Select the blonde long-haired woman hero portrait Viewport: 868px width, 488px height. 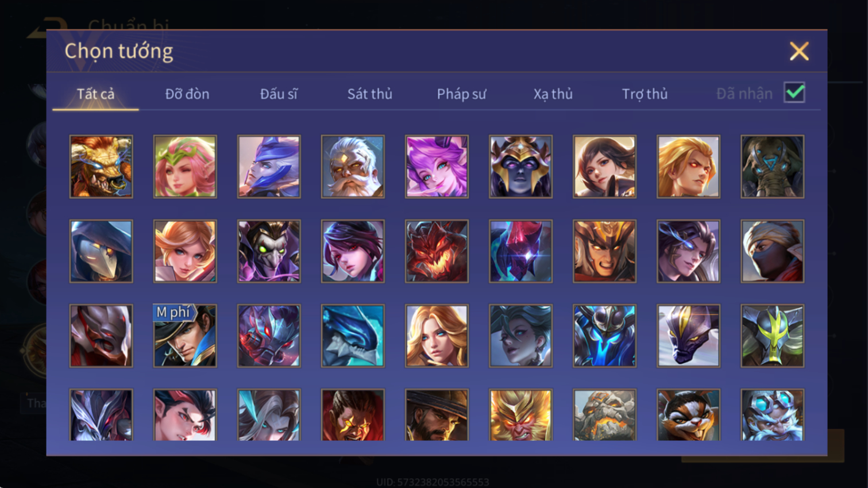pyautogui.click(x=437, y=336)
